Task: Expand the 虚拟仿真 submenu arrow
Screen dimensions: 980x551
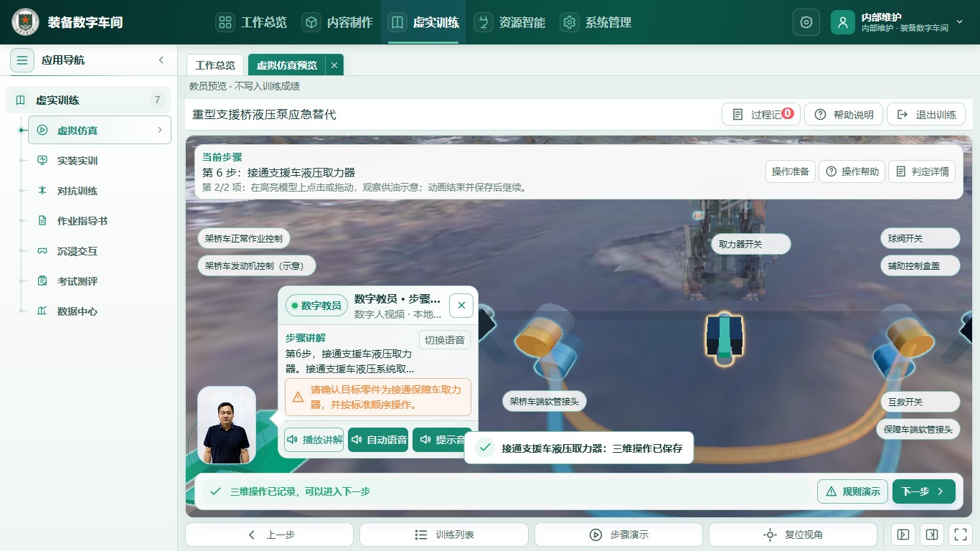Action: click(160, 130)
